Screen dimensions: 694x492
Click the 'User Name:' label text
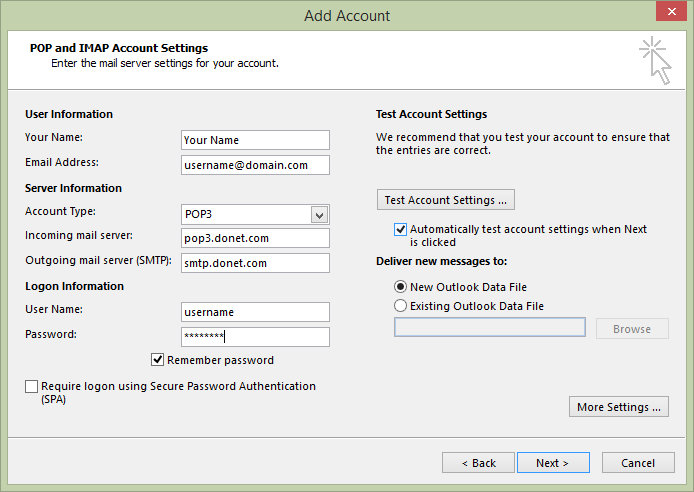tap(54, 309)
